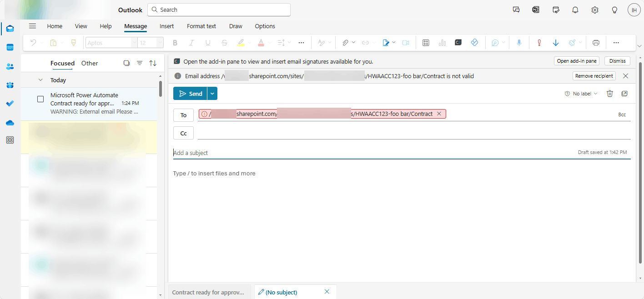The width and height of the screenshot is (644, 299).
Task: Select Power Automate email checkbox
Action: click(x=40, y=99)
